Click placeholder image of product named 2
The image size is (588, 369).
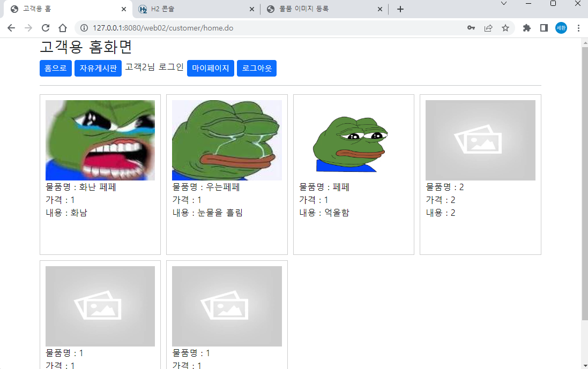[x=480, y=140]
